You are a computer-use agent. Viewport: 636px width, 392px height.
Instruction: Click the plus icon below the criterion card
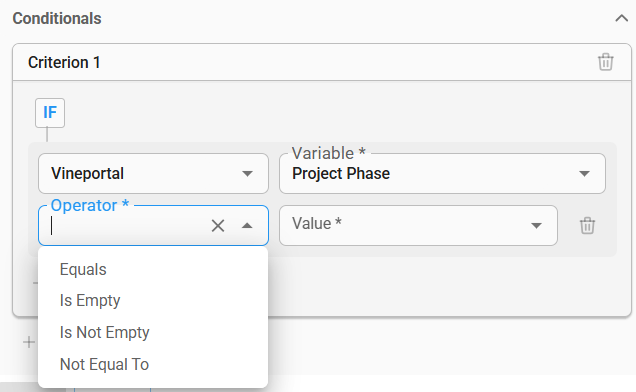click(x=29, y=342)
